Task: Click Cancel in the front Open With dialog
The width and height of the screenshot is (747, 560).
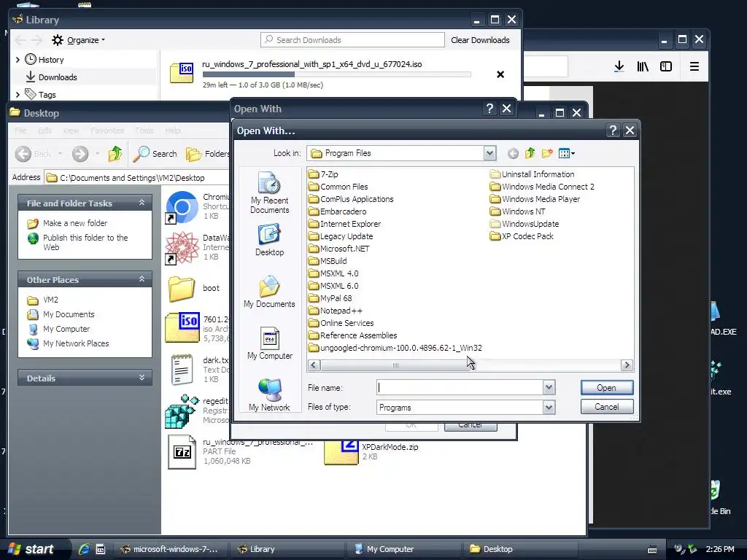Action: click(x=607, y=407)
